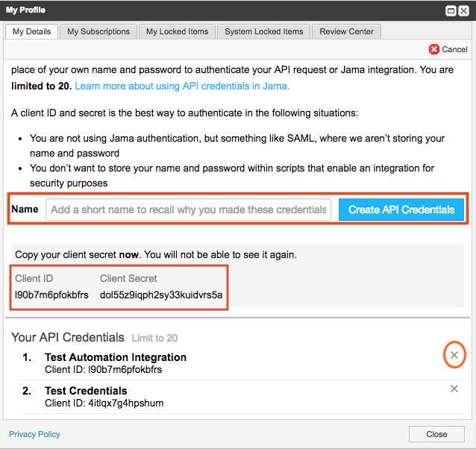The width and height of the screenshot is (476, 449).
Task: Click the Your API Credentials heading
Action: [68, 337]
